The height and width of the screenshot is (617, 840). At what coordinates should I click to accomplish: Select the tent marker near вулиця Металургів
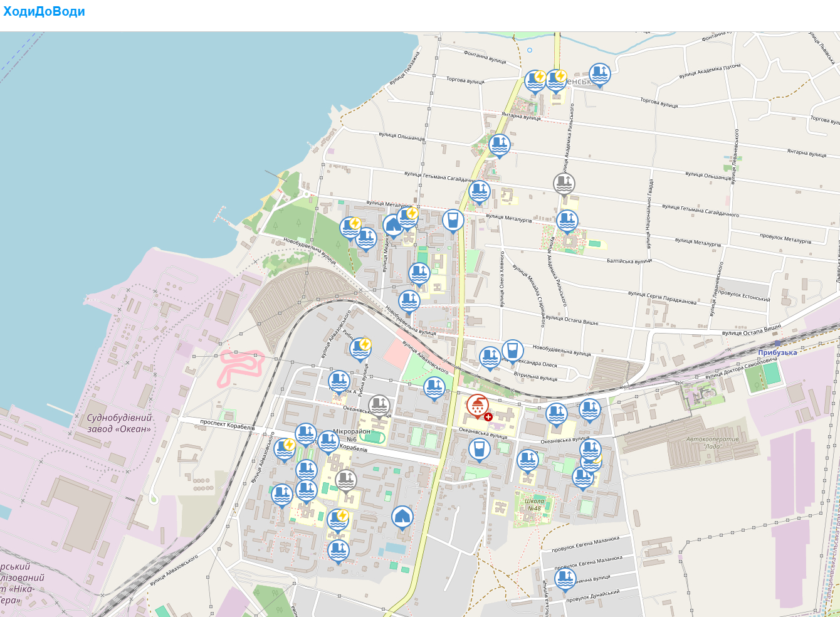(393, 225)
